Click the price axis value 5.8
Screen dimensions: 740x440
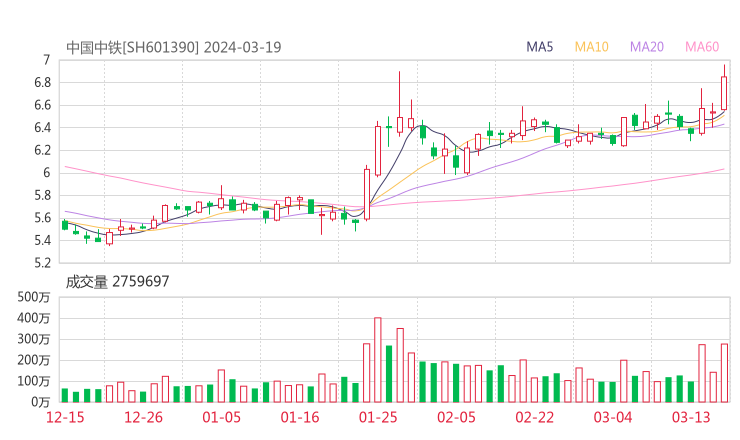point(42,195)
